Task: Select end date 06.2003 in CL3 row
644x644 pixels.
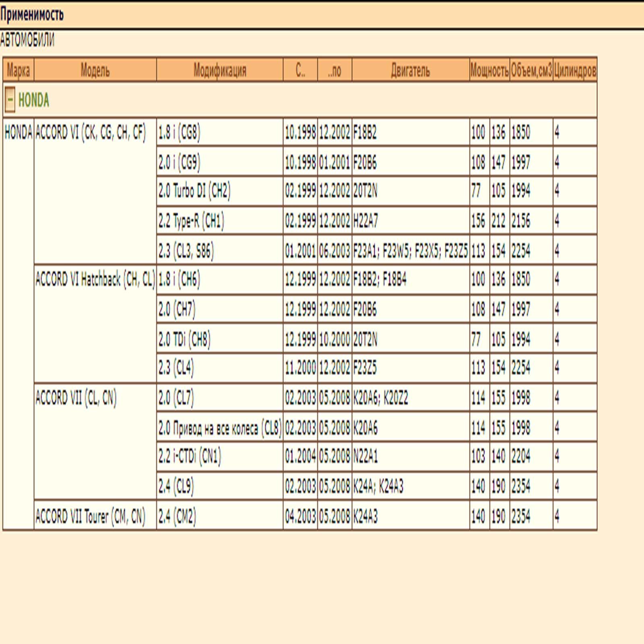Action: pos(334,251)
